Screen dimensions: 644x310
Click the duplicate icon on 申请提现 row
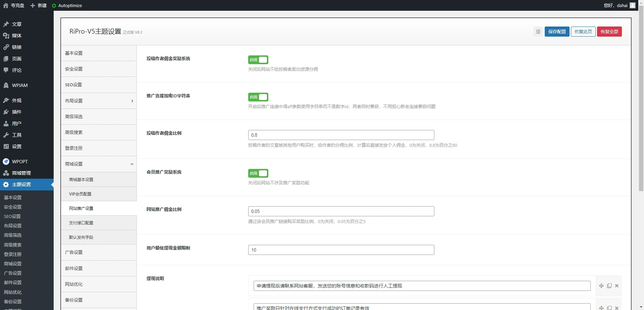coord(609,286)
